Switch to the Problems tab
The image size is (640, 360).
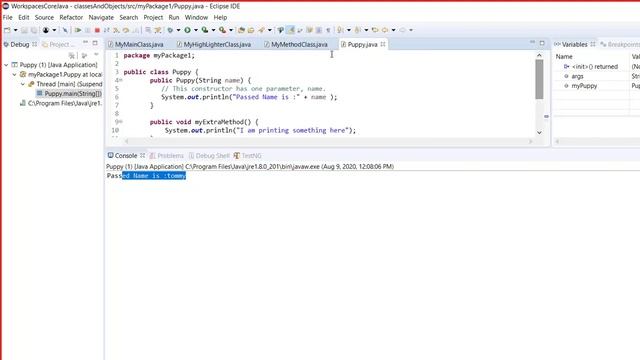pyautogui.click(x=167, y=156)
